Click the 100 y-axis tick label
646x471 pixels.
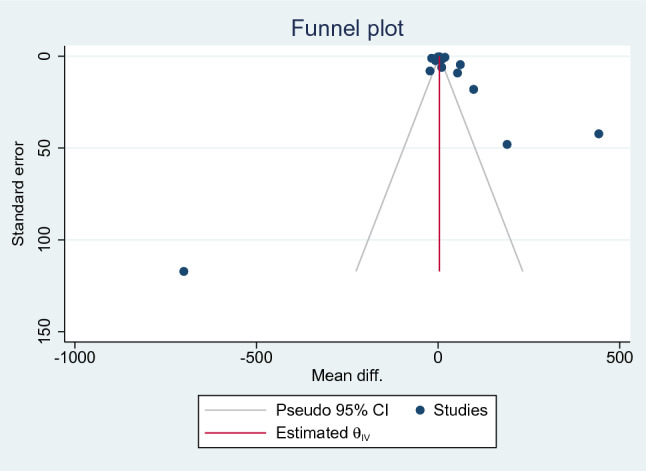point(44,240)
